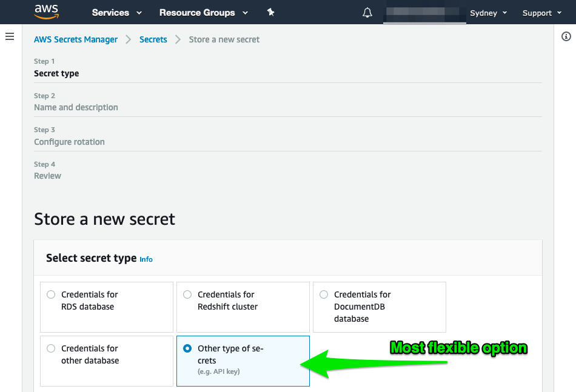Click the Store a new secret heading

pos(104,219)
